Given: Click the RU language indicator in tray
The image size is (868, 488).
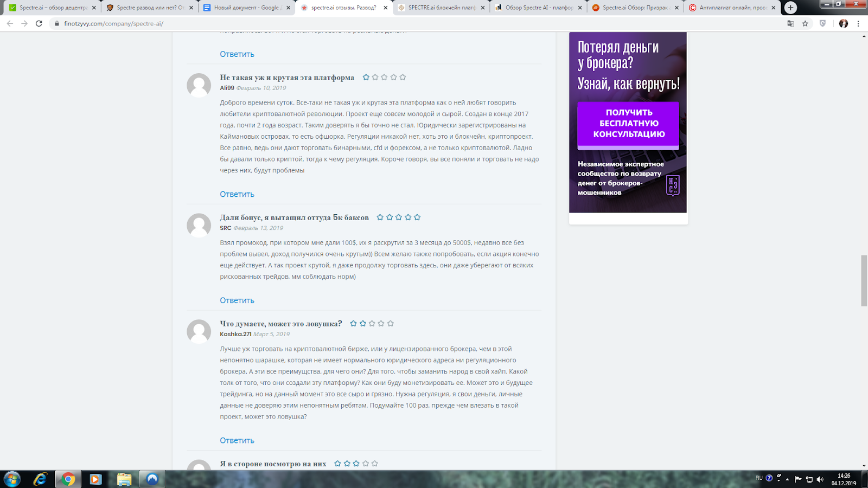Looking at the screenshot, I should pos(759,478).
